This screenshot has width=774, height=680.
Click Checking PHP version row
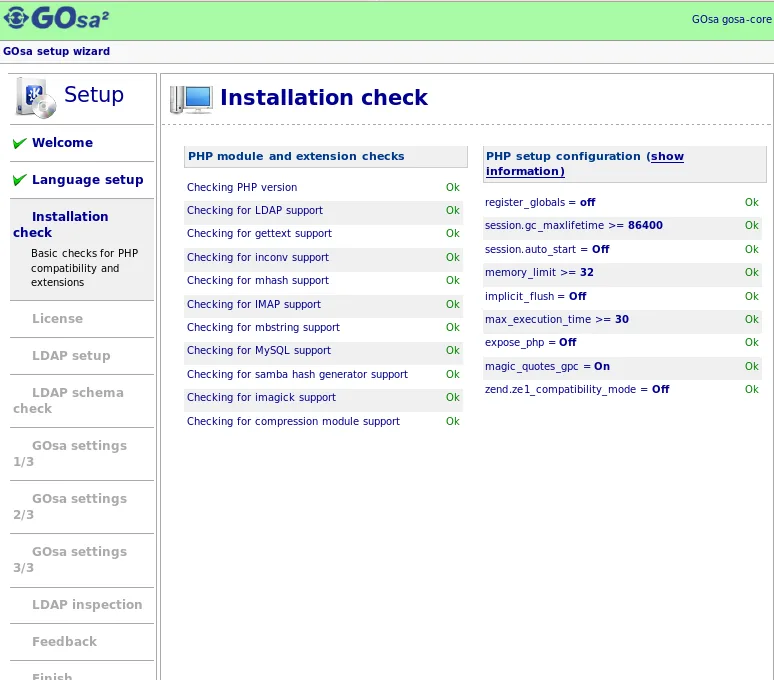click(323, 188)
